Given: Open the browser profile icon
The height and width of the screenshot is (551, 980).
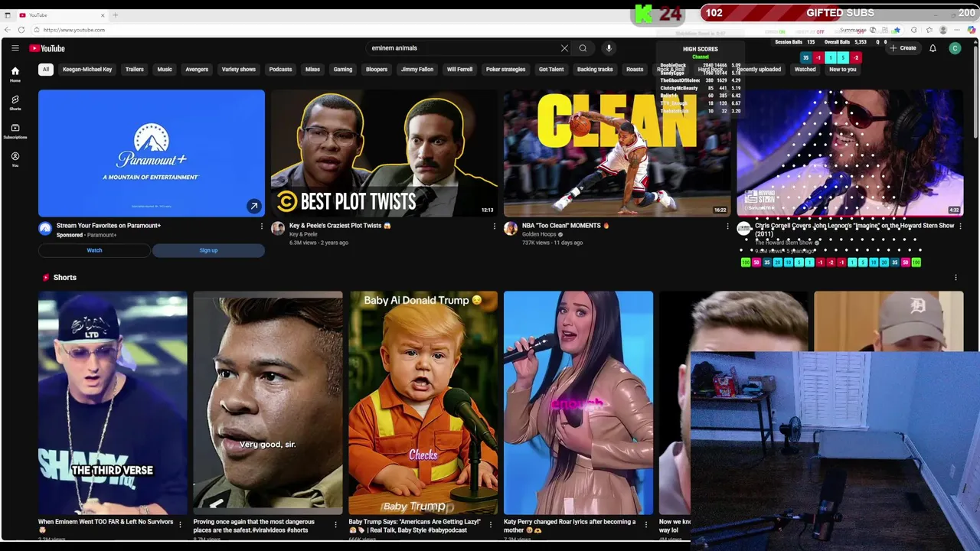Looking at the screenshot, I should point(943,30).
